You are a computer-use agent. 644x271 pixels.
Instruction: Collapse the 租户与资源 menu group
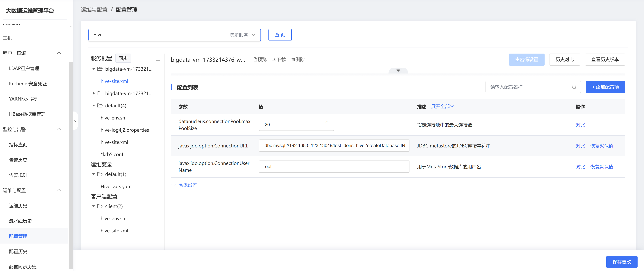tap(59, 53)
